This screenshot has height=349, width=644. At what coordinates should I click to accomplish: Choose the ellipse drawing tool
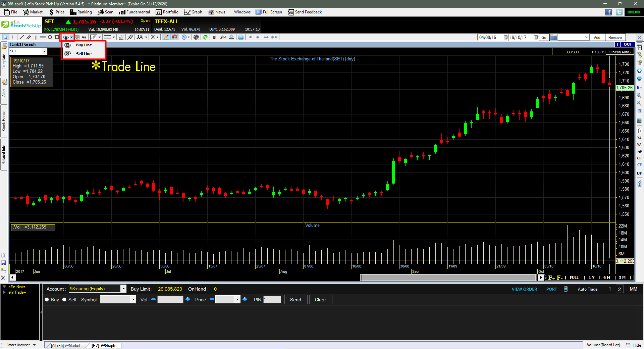coord(50,37)
